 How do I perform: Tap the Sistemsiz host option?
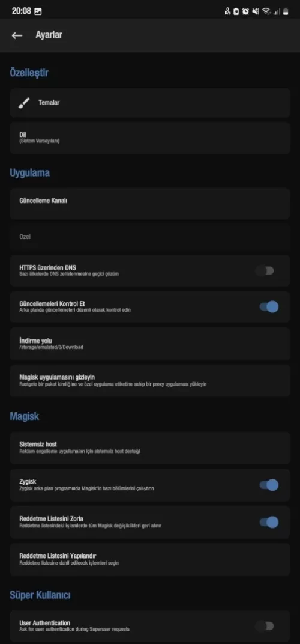(150, 448)
